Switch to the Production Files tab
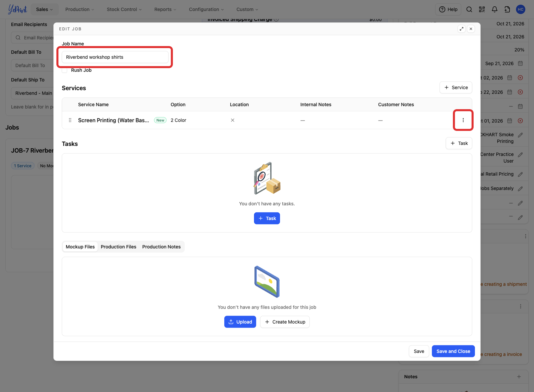This screenshot has height=392, width=534. 118,247
